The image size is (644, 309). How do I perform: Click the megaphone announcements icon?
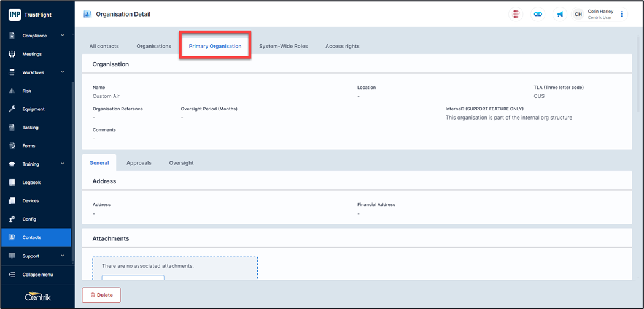coord(560,14)
